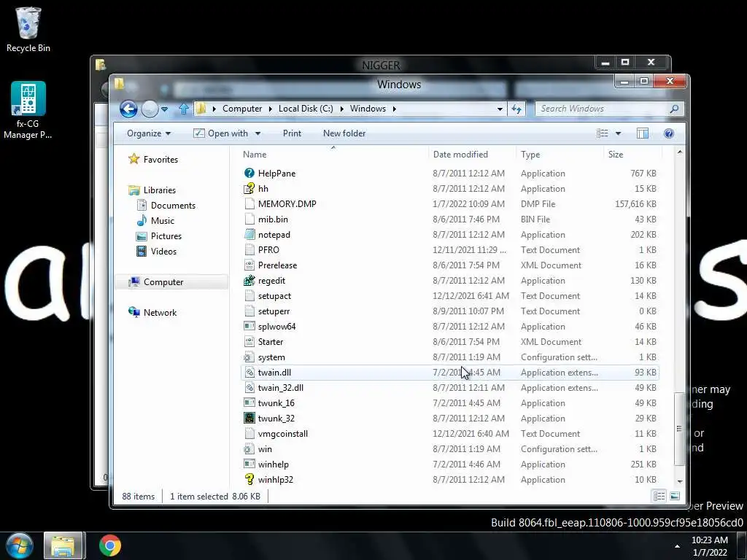Viewport: 747px width, 560px height.
Task: Switch to large icons view in status bar
Action: (x=675, y=496)
